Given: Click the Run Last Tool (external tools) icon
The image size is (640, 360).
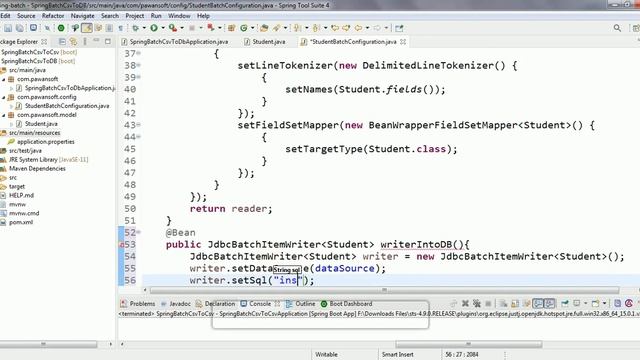Looking at the screenshot, I should [x=173, y=28].
